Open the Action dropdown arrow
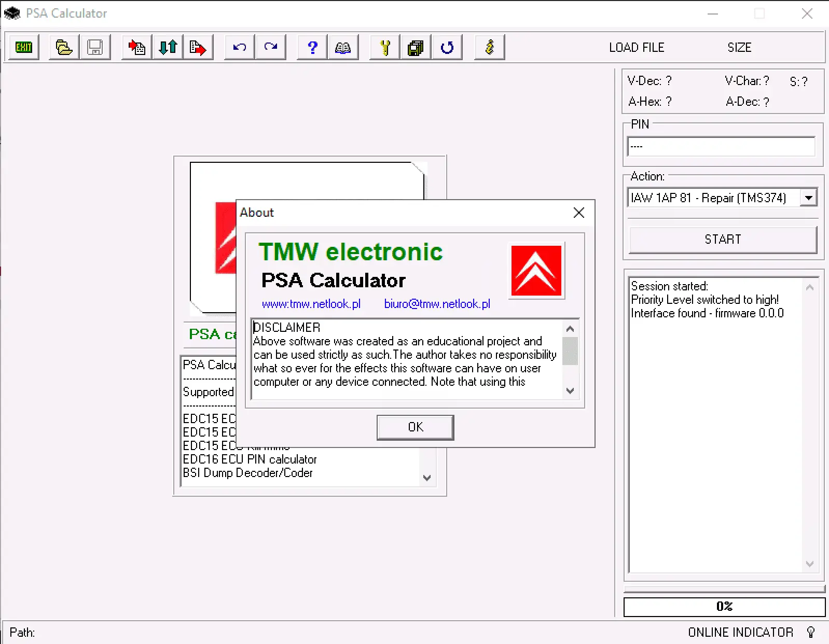 (x=808, y=198)
